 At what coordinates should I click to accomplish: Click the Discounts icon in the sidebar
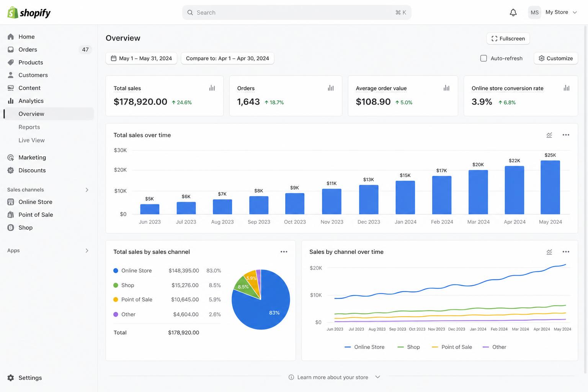11,170
